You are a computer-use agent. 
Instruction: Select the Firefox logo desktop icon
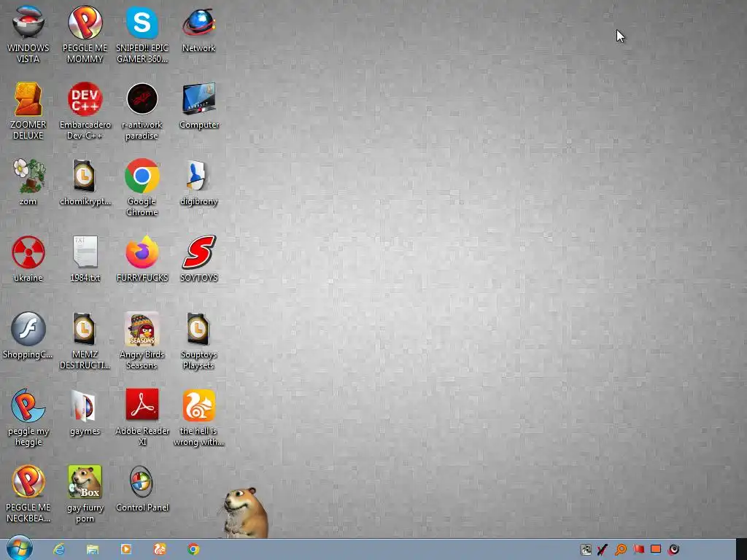click(142, 259)
